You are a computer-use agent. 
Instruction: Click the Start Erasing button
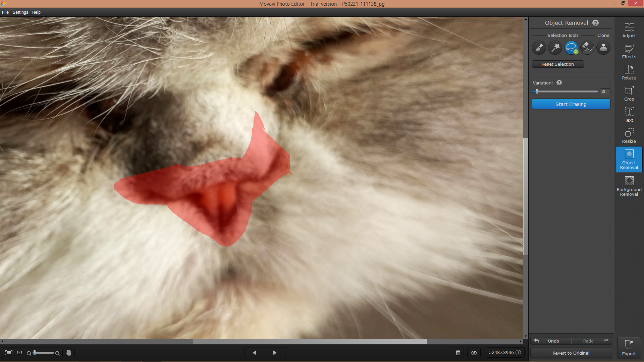tap(571, 104)
